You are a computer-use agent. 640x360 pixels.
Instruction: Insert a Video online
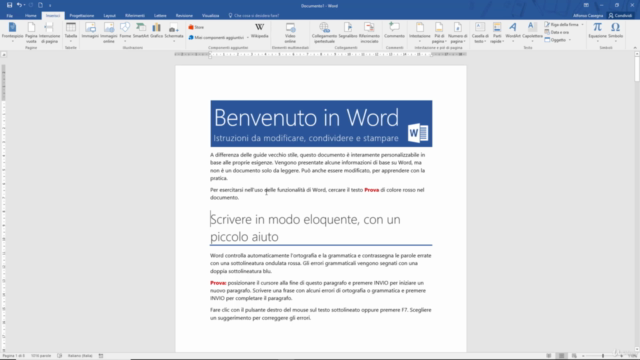(290, 33)
